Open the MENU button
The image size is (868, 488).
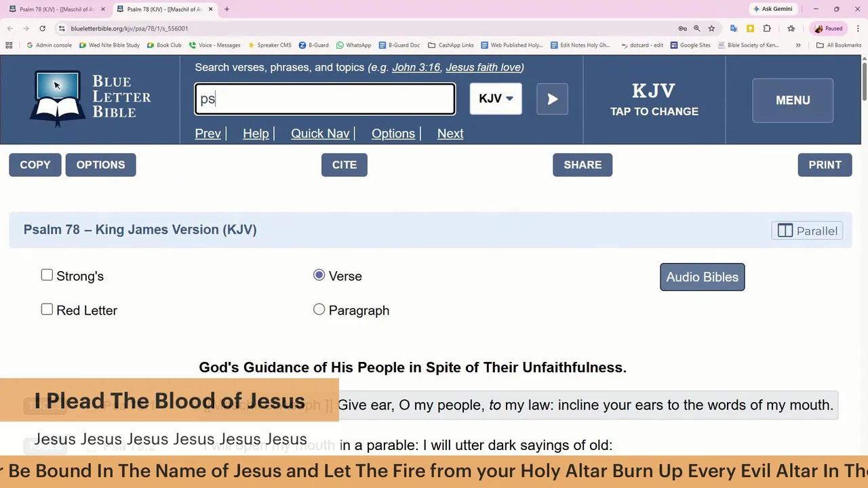click(x=793, y=100)
